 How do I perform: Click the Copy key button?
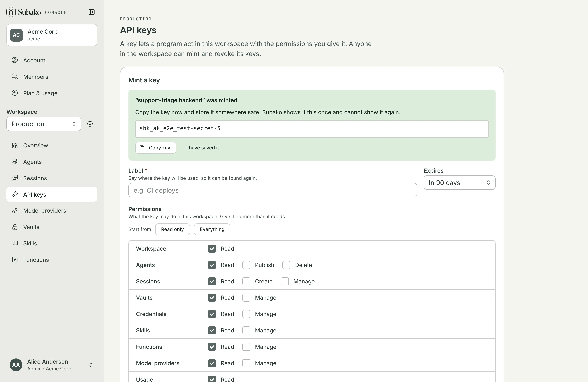pyautogui.click(x=156, y=148)
